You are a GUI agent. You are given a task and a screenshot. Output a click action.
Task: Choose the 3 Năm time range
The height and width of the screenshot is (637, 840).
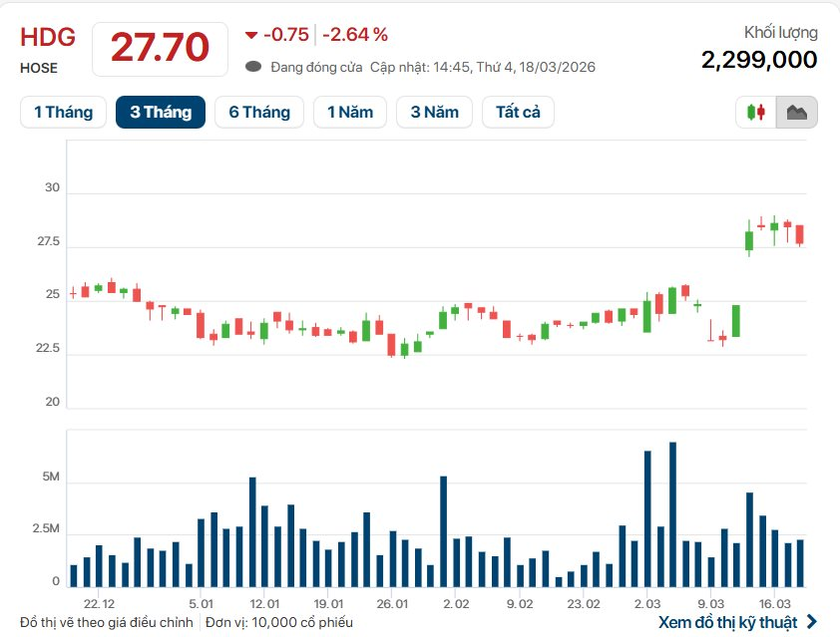pos(435,112)
